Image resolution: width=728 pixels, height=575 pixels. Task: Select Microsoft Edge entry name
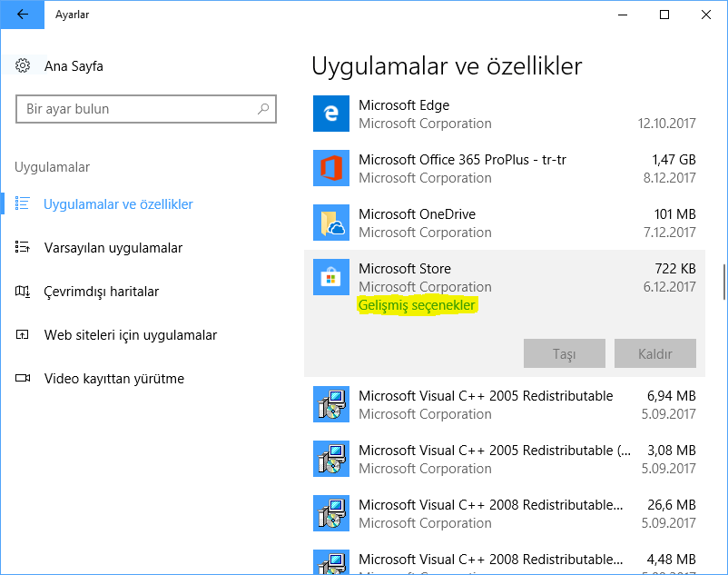pos(404,105)
